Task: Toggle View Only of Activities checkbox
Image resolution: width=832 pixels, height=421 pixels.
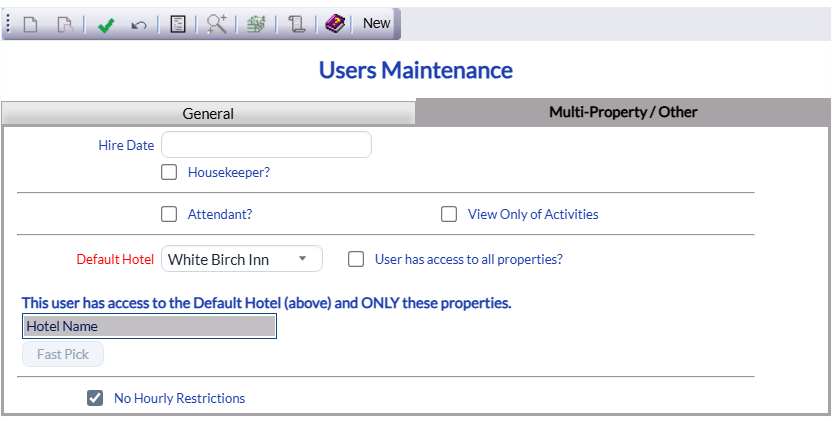Action: 449,214
